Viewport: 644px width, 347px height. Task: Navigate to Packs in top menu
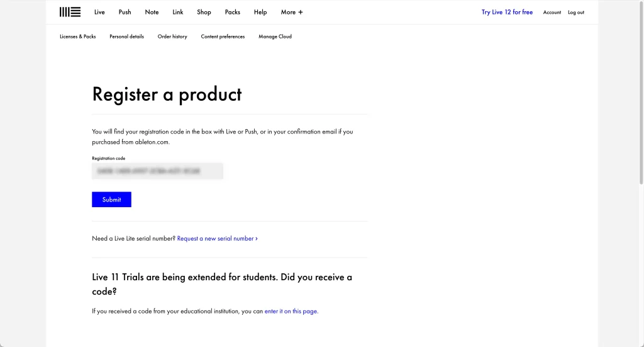tap(232, 12)
